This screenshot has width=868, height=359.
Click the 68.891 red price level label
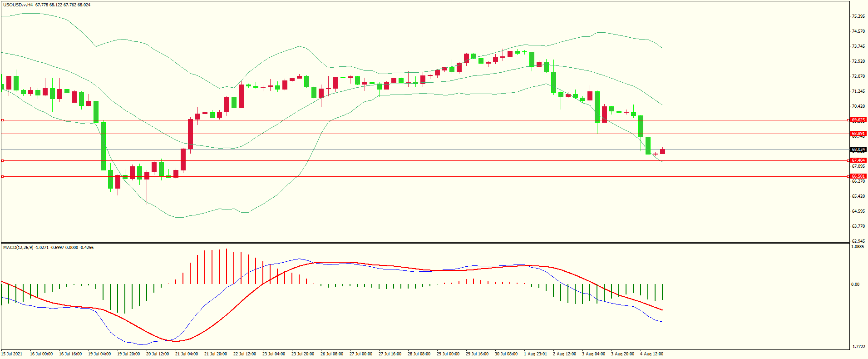coord(858,134)
